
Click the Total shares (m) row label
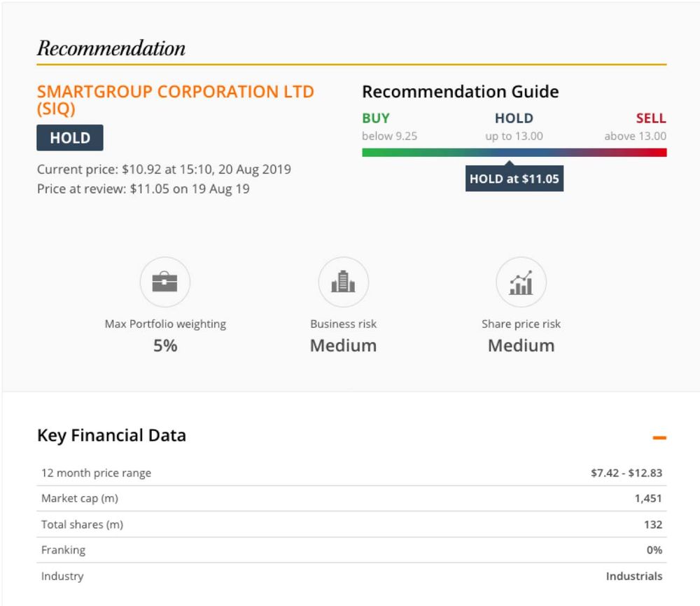click(x=82, y=524)
